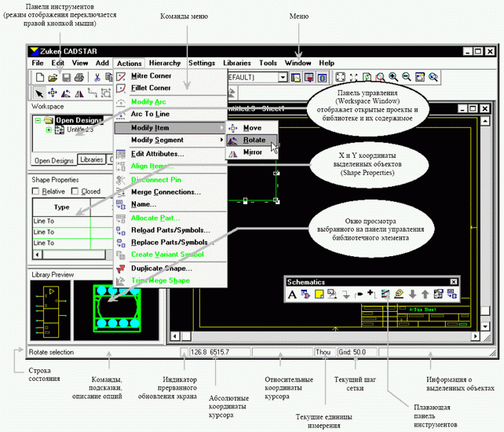Choose Rotate from the submenu
504x432 pixels.
tap(252, 140)
